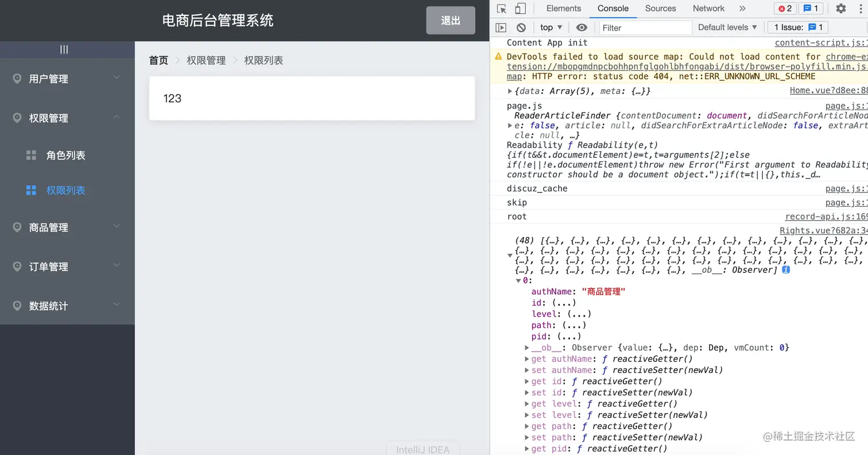Open Default levels dropdown

click(x=727, y=28)
